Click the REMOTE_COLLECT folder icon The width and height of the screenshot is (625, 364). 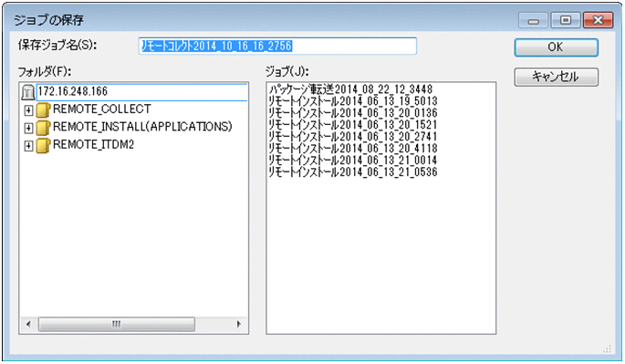(x=43, y=109)
